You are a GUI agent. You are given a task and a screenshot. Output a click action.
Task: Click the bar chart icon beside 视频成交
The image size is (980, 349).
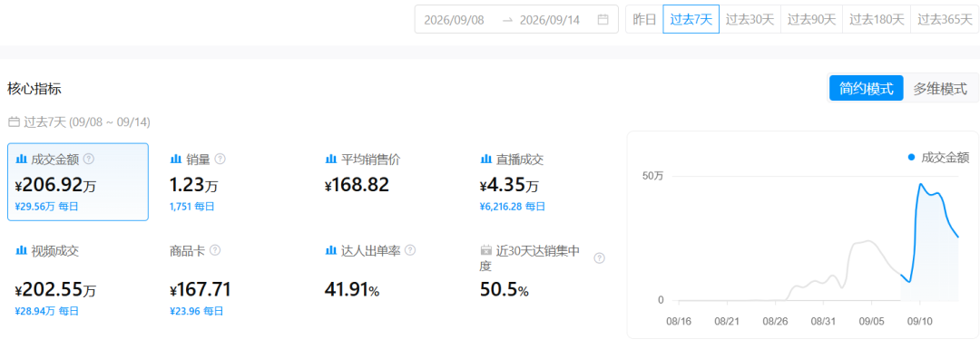coord(20,250)
